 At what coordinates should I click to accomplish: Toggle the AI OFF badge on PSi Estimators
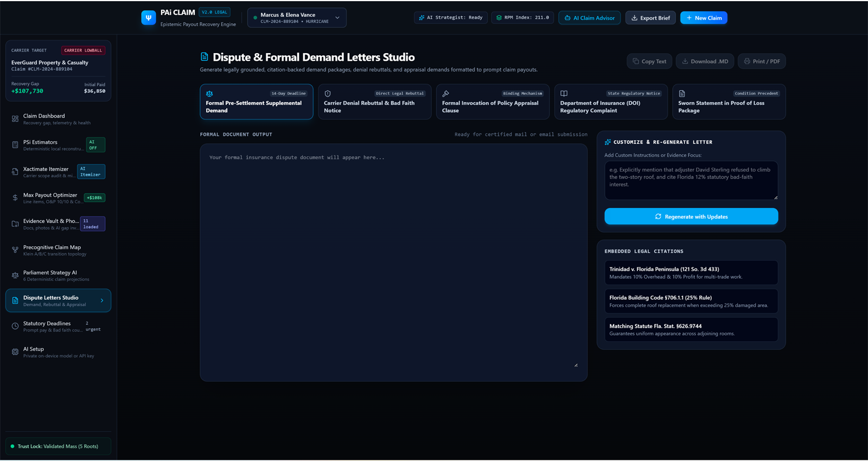95,145
